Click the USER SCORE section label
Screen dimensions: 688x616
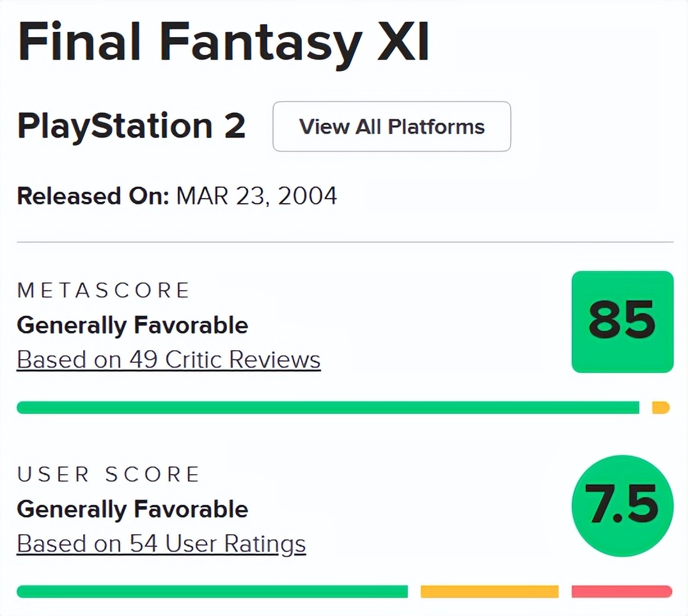(x=109, y=475)
